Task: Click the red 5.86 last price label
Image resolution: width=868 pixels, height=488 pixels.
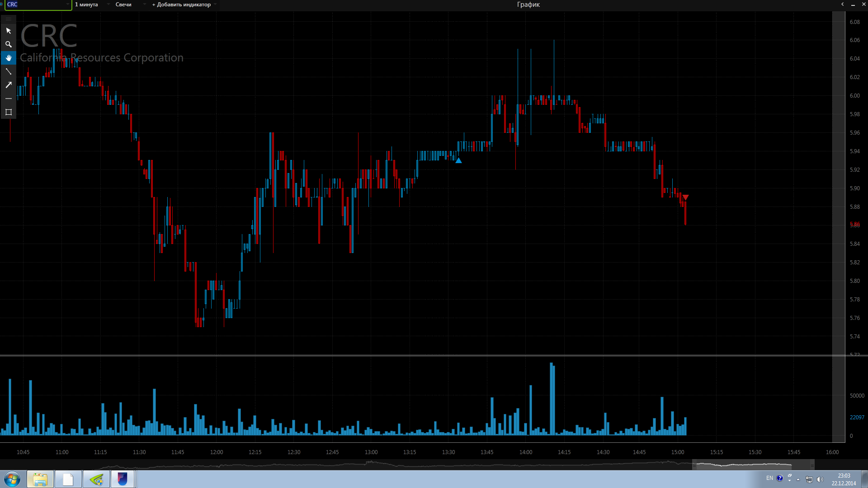Action: (x=854, y=225)
